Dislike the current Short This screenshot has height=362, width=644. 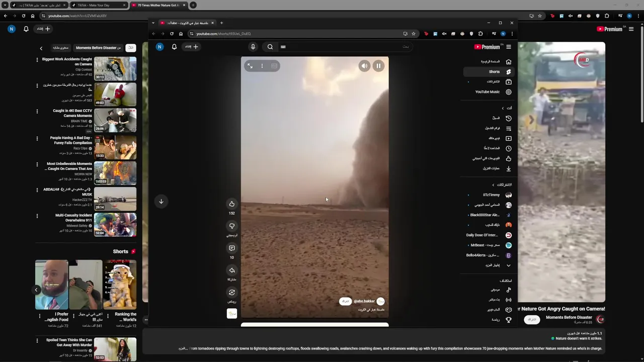coord(232,226)
